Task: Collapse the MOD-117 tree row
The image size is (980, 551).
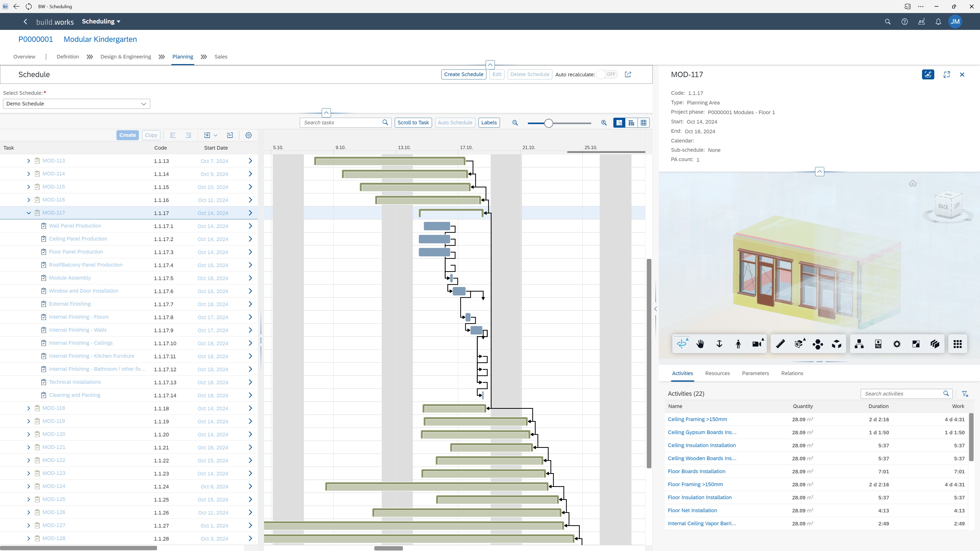Action: (29, 213)
